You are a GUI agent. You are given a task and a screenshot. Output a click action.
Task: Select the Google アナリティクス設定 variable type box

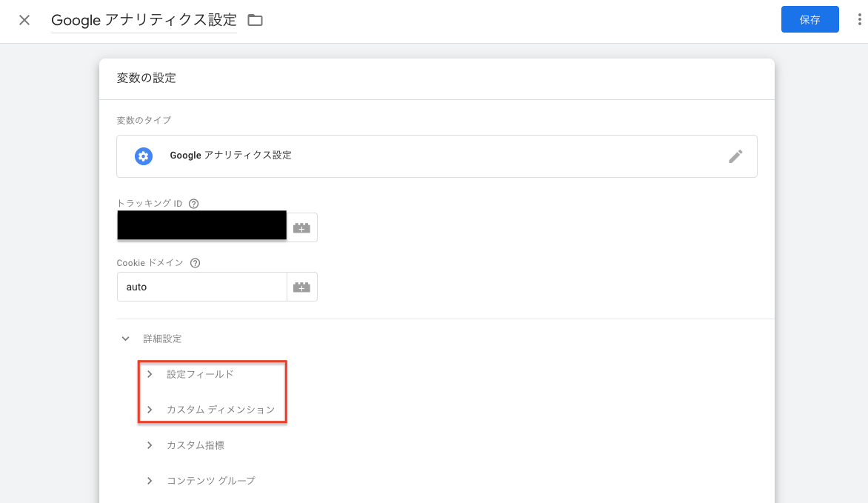437,156
